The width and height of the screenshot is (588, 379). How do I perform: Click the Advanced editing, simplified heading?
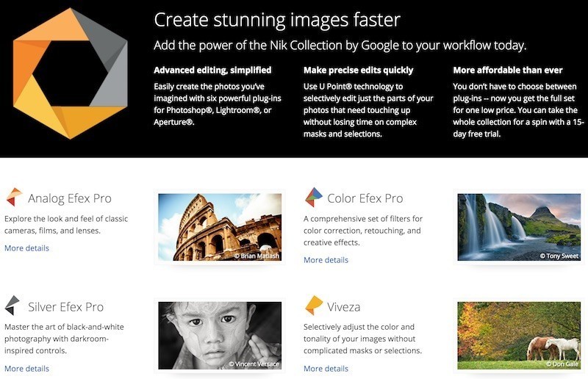(212, 70)
